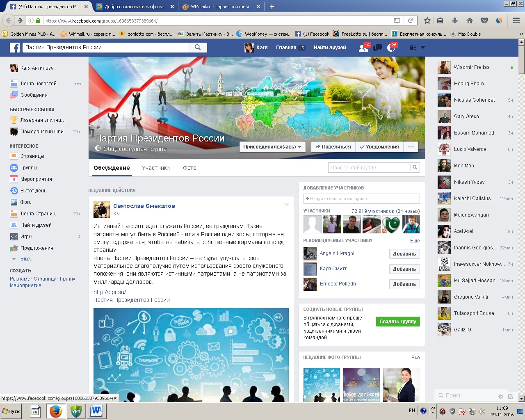
Task: Click the Firefox forward arrow button
Action: [x=20, y=21]
